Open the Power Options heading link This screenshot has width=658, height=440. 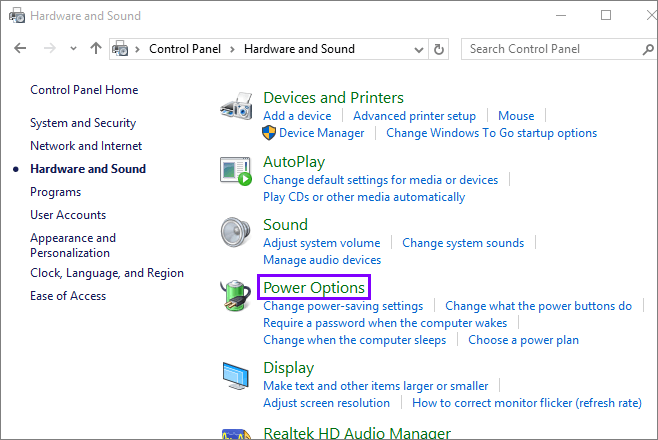click(314, 288)
